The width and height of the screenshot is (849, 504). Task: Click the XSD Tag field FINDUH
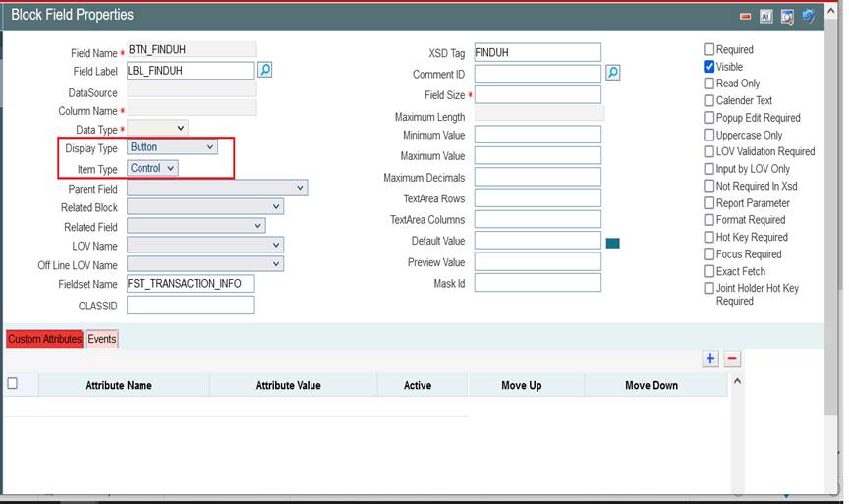[x=538, y=52]
